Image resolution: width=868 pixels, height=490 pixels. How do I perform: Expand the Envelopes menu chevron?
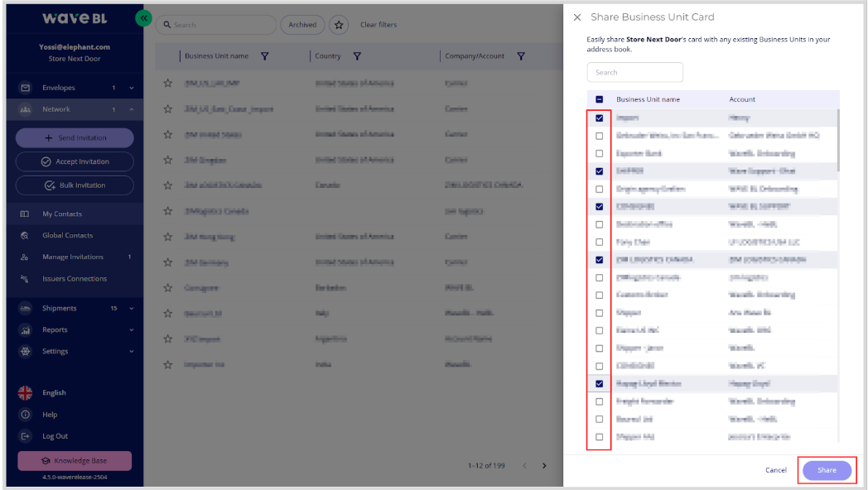[131, 88]
